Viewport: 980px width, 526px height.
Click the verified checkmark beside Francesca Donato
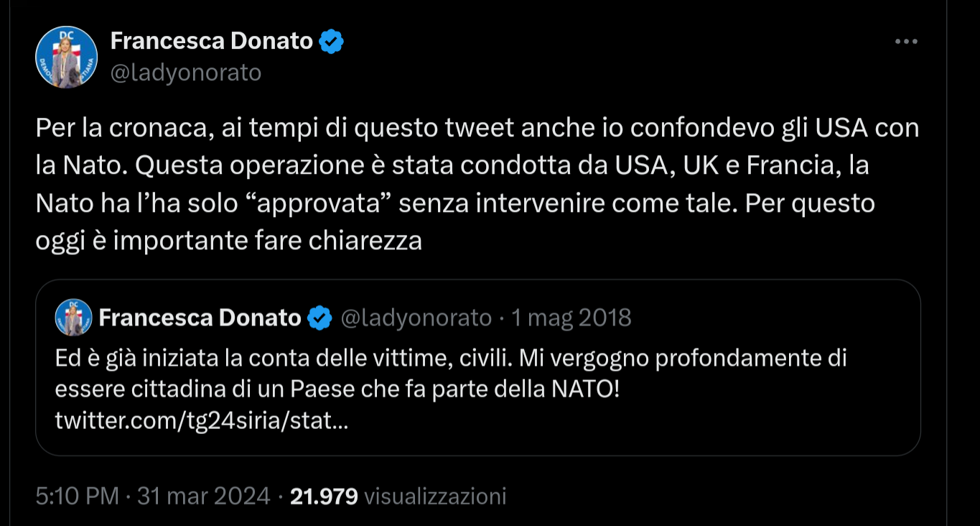(x=332, y=40)
